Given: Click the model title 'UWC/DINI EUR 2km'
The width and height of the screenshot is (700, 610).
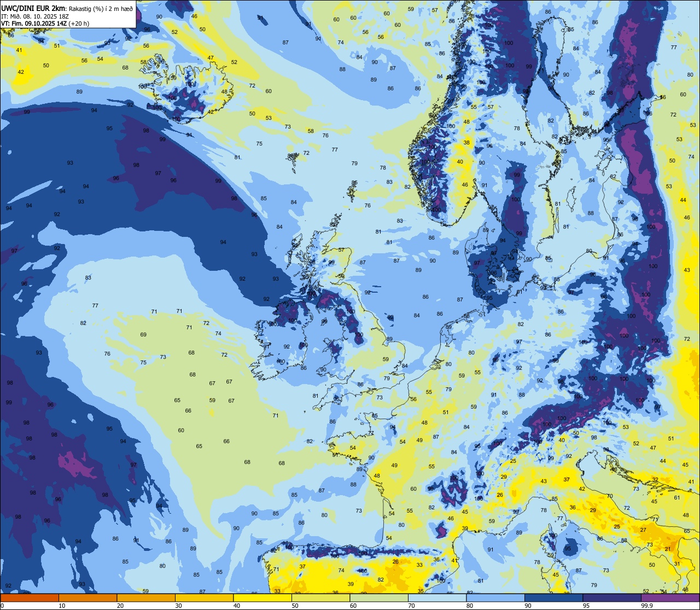Looking at the screenshot, I should [34, 8].
